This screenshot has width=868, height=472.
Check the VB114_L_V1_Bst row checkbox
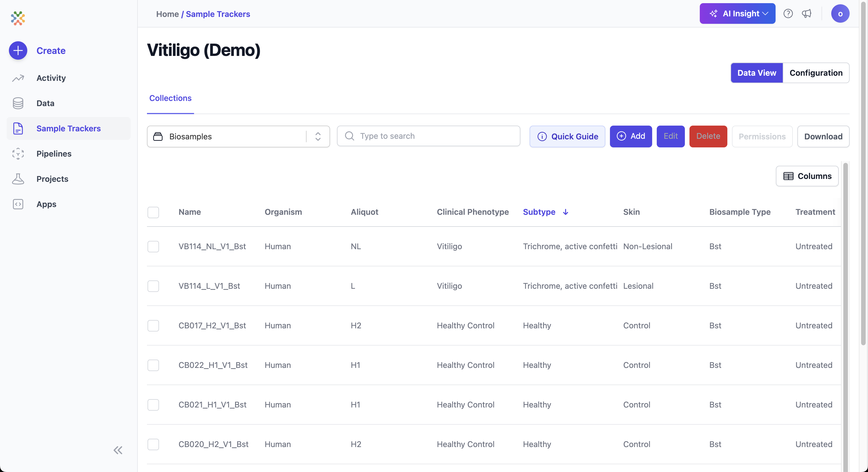point(153,286)
